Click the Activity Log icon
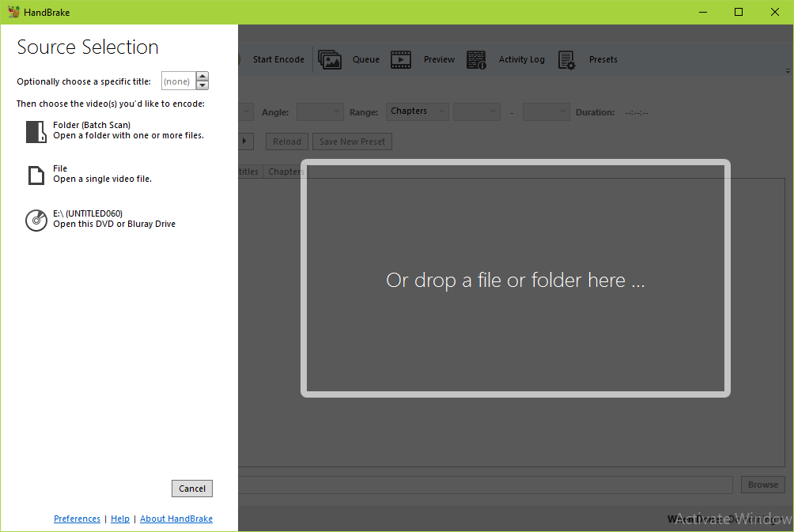794x532 pixels. 476,60
